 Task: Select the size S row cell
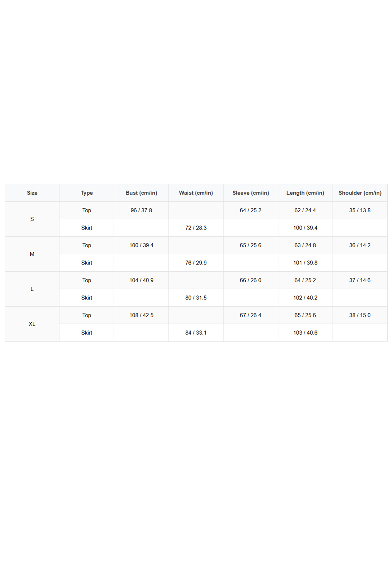(32, 219)
